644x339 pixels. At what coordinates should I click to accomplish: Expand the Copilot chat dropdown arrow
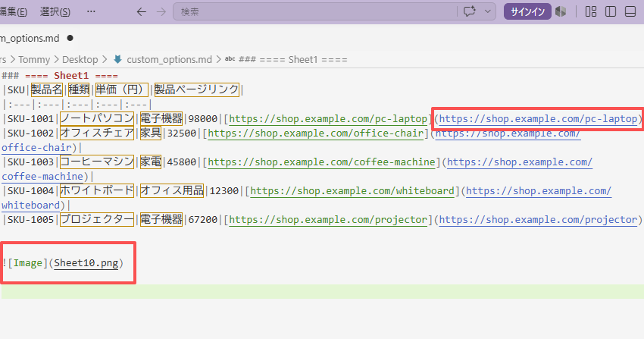tap(487, 11)
